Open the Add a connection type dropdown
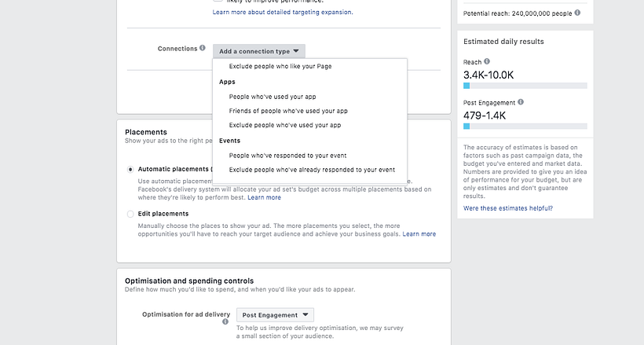 point(258,51)
